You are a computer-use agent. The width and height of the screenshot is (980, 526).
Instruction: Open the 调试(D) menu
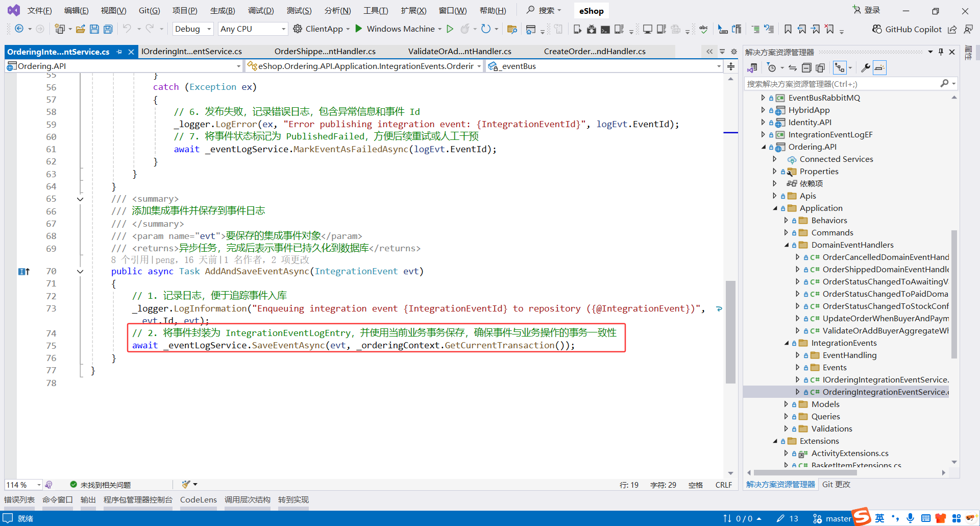261,11
